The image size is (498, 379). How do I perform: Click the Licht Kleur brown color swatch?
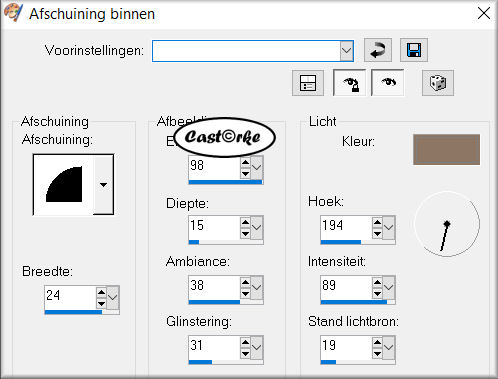(446, 149)
